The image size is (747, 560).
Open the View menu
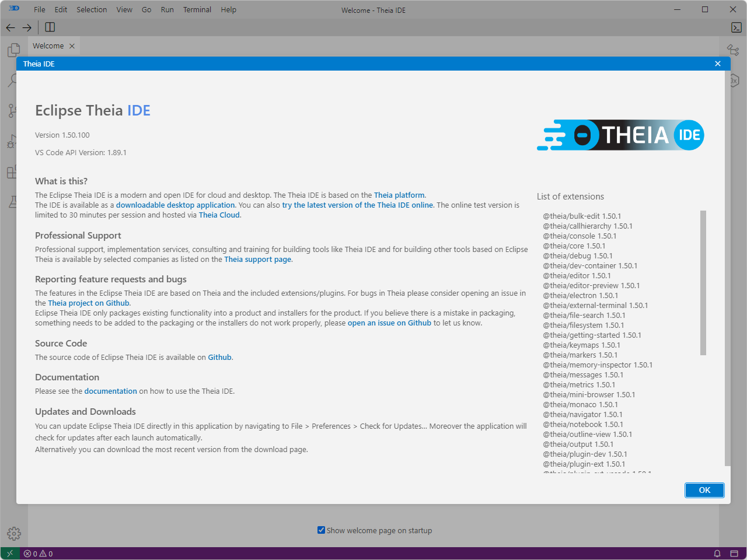[x=124, y=9]
